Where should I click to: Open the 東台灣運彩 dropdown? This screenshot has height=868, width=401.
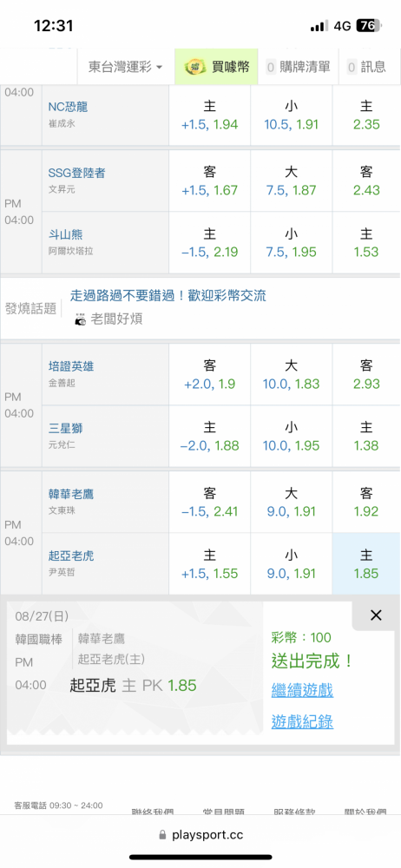pos(126,67)
